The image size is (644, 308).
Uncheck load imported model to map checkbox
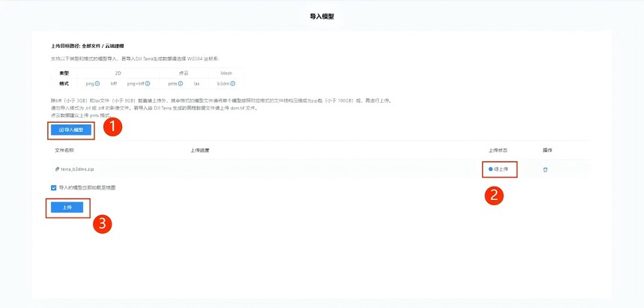(x=53, y=187)
